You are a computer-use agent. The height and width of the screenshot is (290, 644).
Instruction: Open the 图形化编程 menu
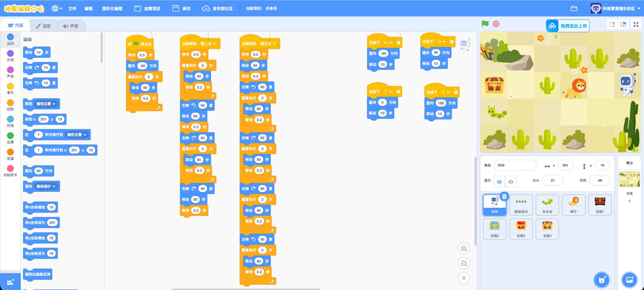[x=112, y=8]
